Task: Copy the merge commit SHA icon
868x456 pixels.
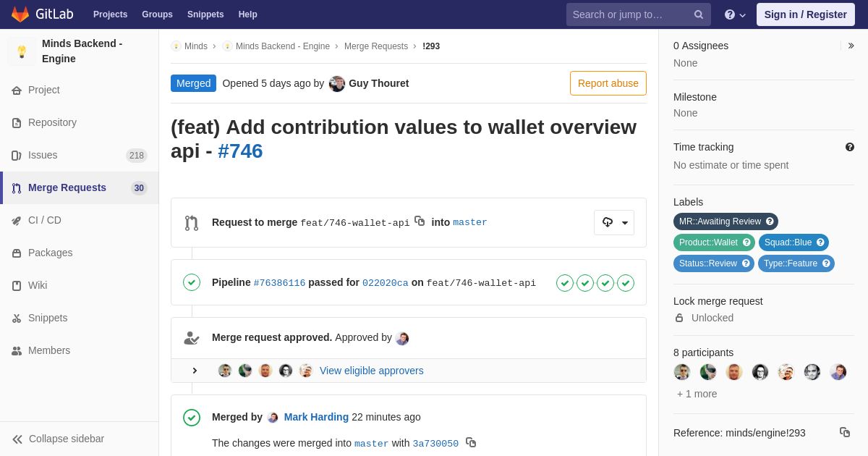Action: pyautogui.click(x=471, y=442)
